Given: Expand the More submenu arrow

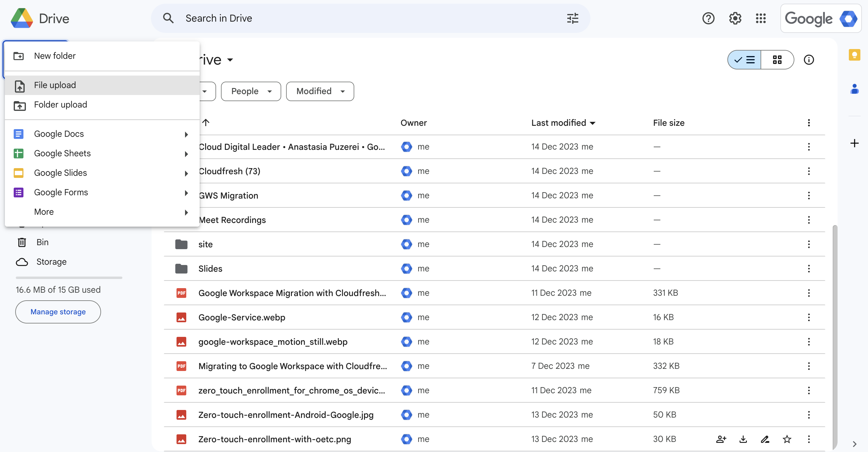Looking at the screenshot, I should 186,212.
